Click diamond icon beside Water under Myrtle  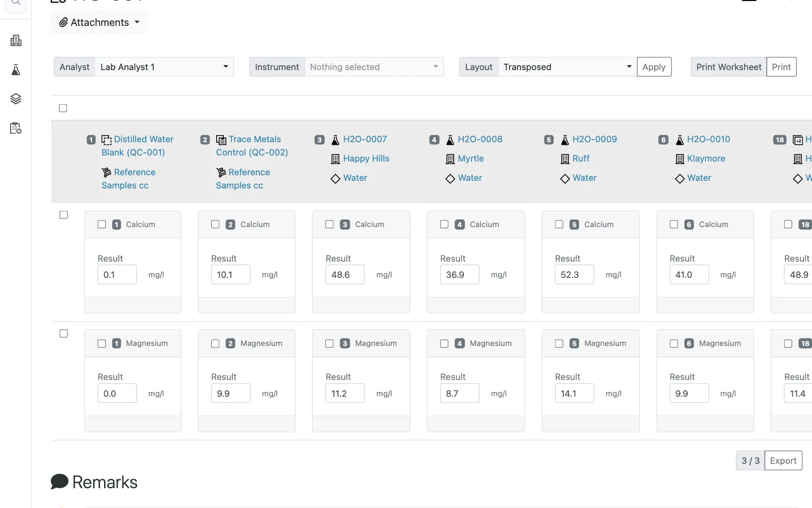[x=450, y=178]
